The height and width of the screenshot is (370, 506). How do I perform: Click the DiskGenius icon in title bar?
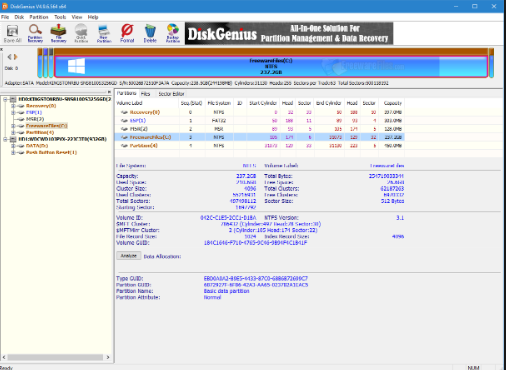pos(5,6)
